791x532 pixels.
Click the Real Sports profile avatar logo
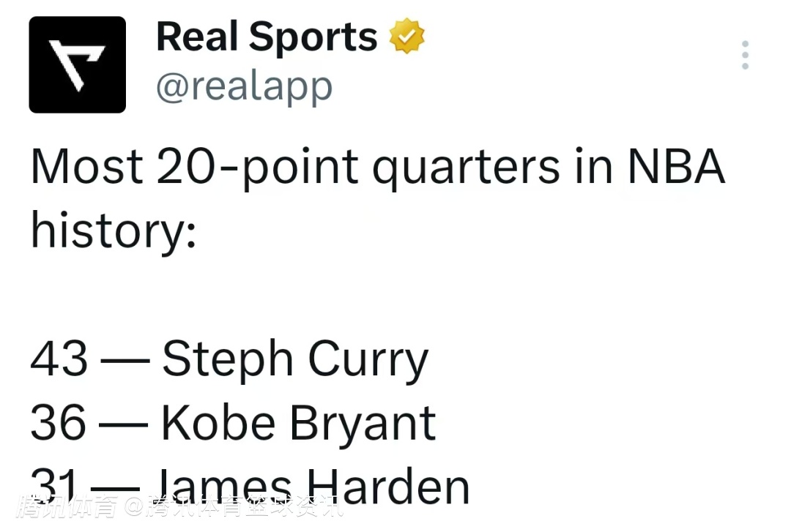coord(77,64)
